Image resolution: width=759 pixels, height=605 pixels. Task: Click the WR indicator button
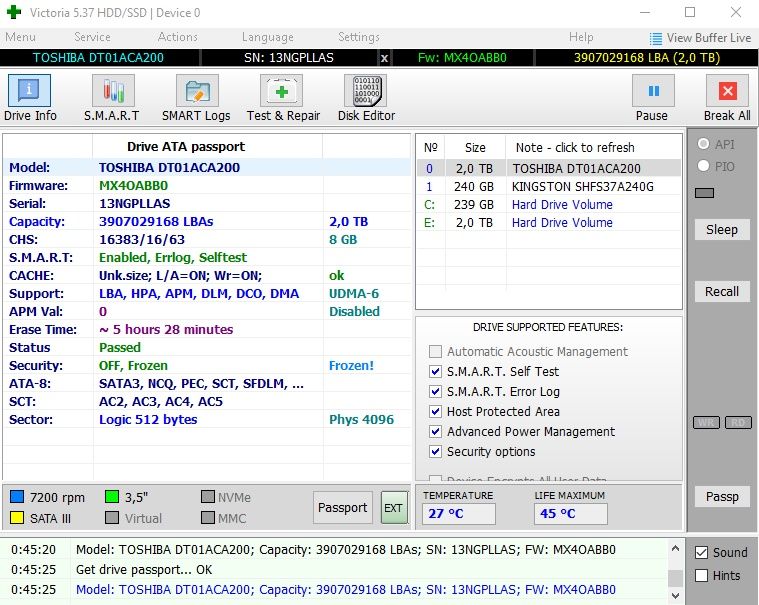tap(706, 423)
